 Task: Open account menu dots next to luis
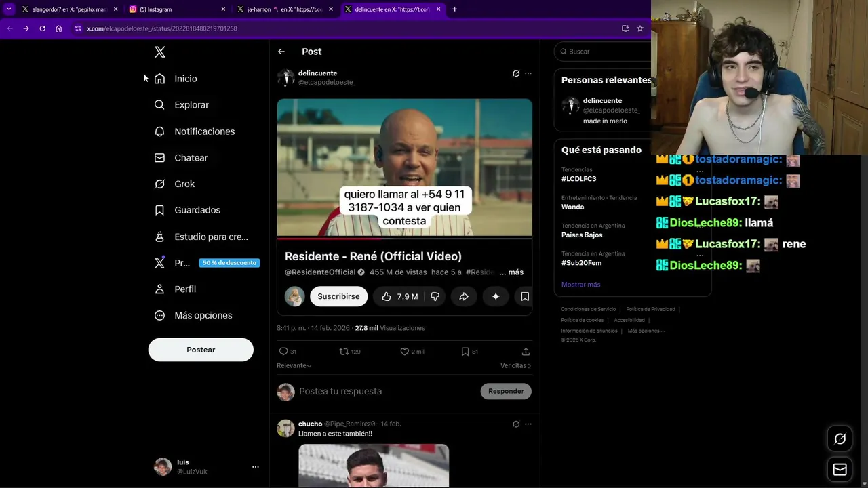coord(256,467)
